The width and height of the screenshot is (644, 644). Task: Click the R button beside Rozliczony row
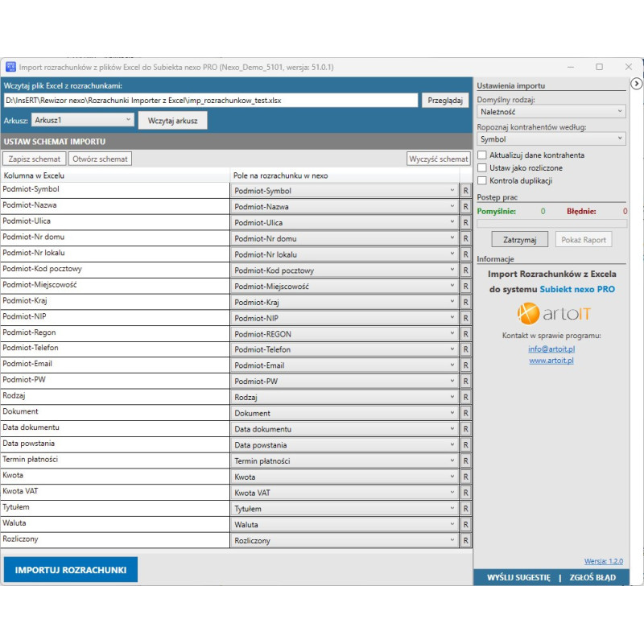(465, 540)
